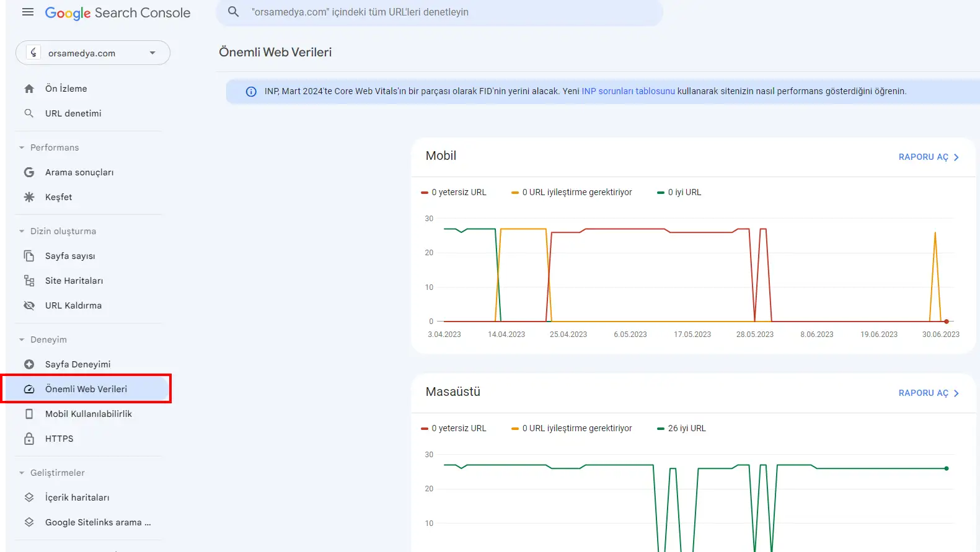The height and width of the screenshot is (552, 980).
Task: Click Mobil legend '0 URL iyileştirme gerektiriyor'
Action: click(572, 193)
